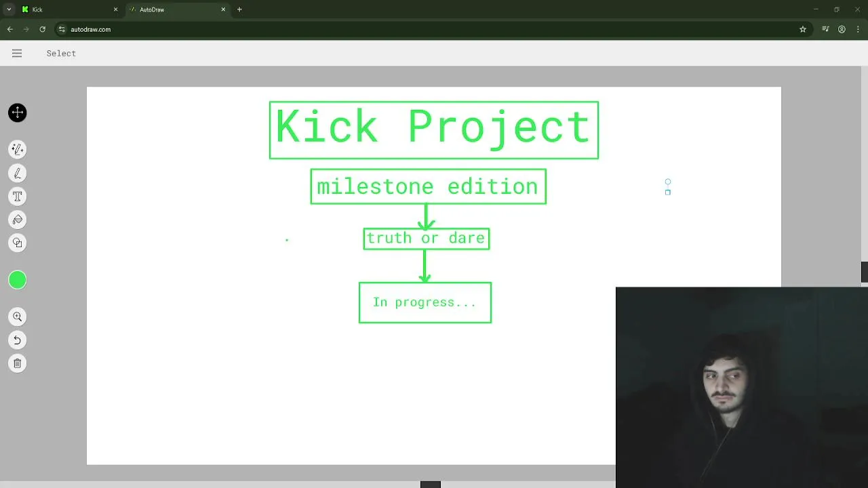Open the AutoDraw hamburger menu

(x=17, y=54)
